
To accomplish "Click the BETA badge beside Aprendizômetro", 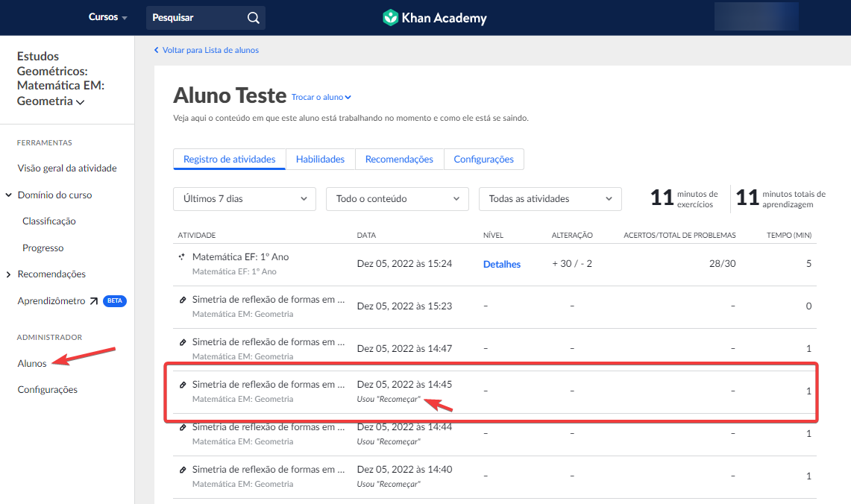I will point(115,301).
